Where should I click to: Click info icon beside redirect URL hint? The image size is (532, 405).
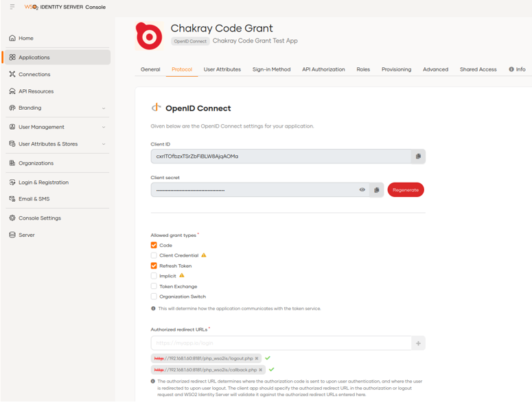tap(153, 382)
